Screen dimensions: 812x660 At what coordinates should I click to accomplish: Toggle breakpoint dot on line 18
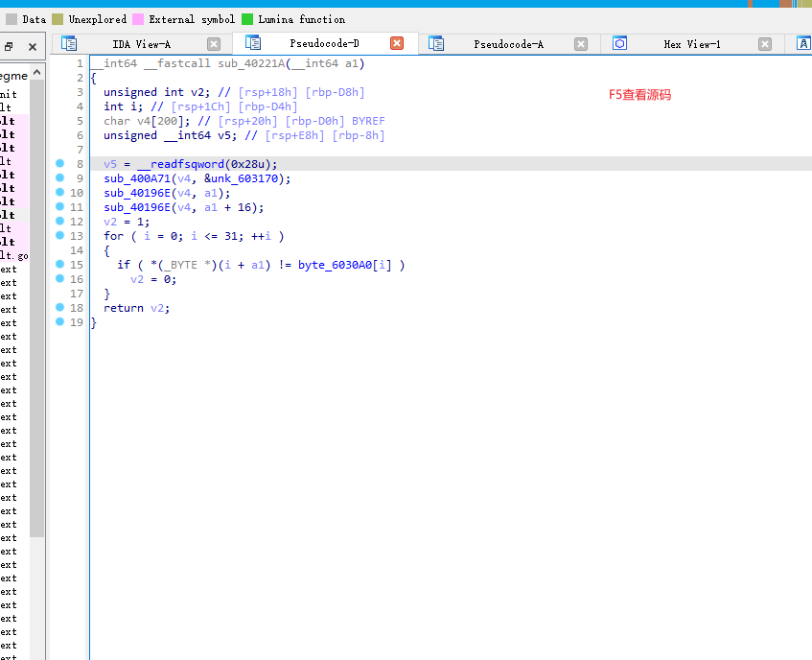pos(60,307)
